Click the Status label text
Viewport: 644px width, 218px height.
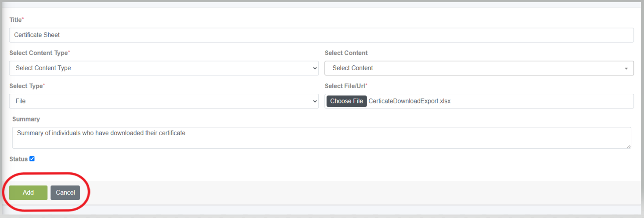[18, 159]
